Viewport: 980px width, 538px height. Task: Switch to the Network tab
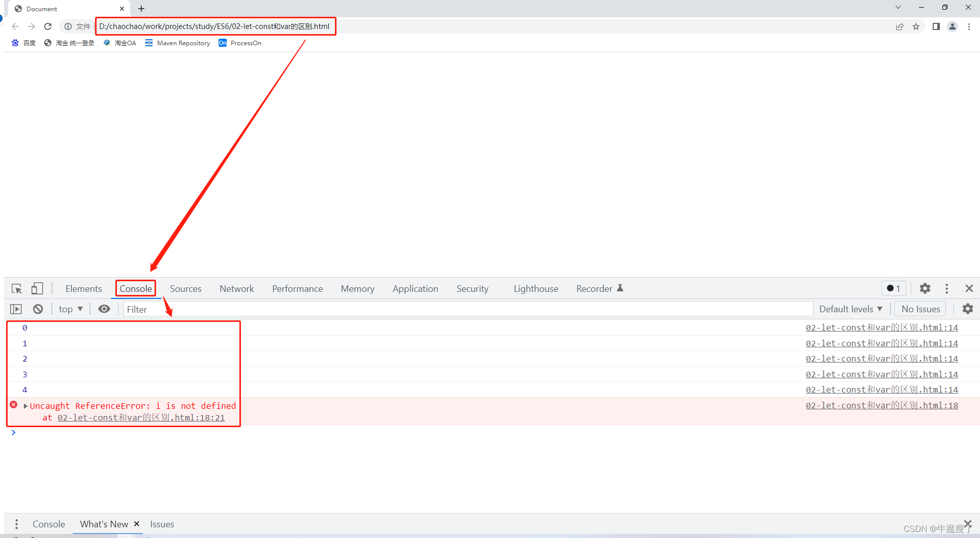click(x=237, y=289)
